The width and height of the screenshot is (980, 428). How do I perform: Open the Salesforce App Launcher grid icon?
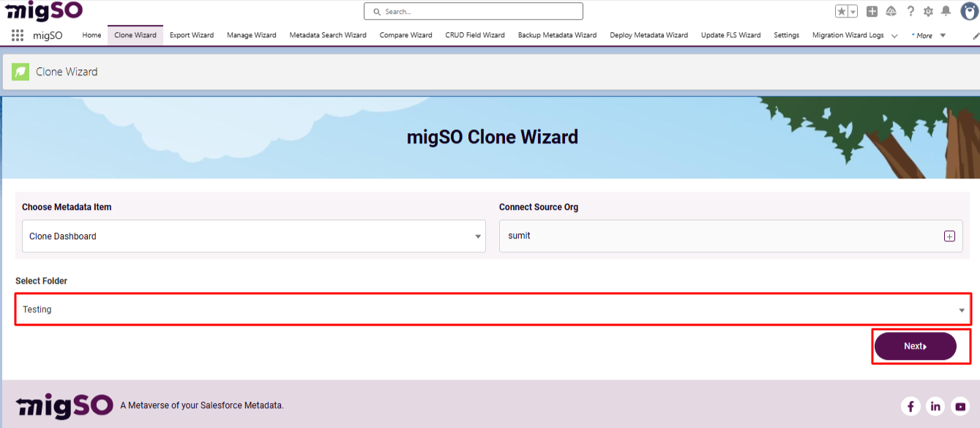16,35
